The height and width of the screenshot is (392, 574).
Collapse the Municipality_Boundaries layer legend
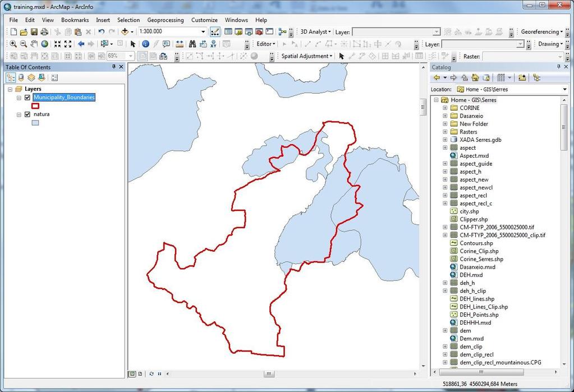click(19, 98)
